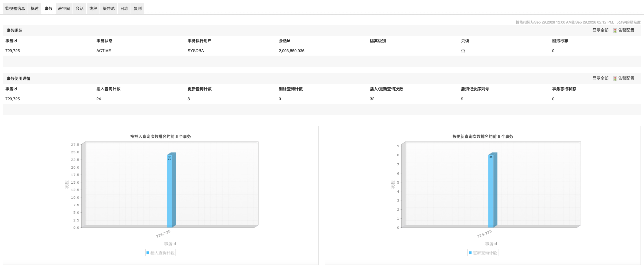Click the 回滚标志 column header
Image resolution: width=644 pixels, height=267 pixels.
pyautogui.click(x=560, y=41)
